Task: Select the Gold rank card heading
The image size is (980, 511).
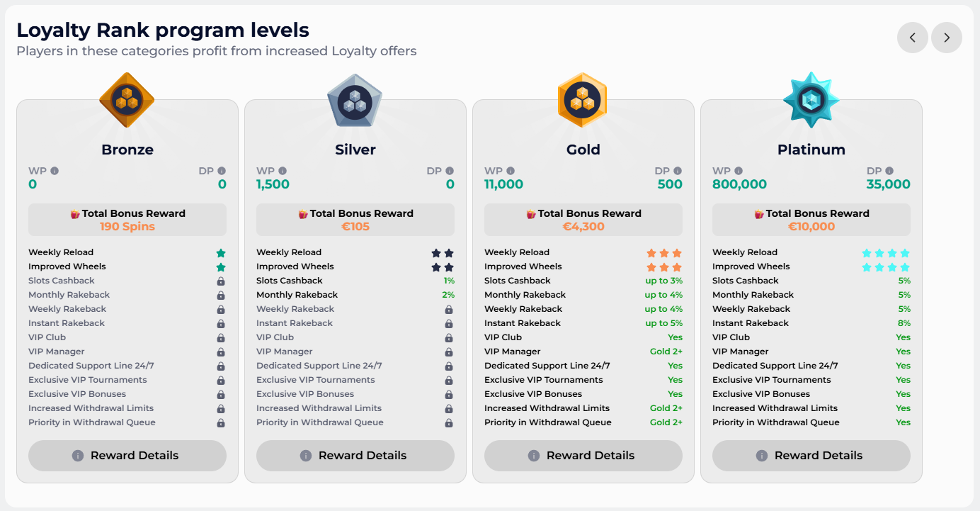Action: click(x=583, y=150)
